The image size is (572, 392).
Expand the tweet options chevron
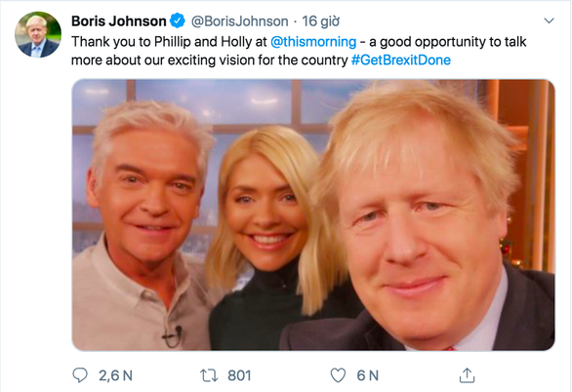[549, 20]
